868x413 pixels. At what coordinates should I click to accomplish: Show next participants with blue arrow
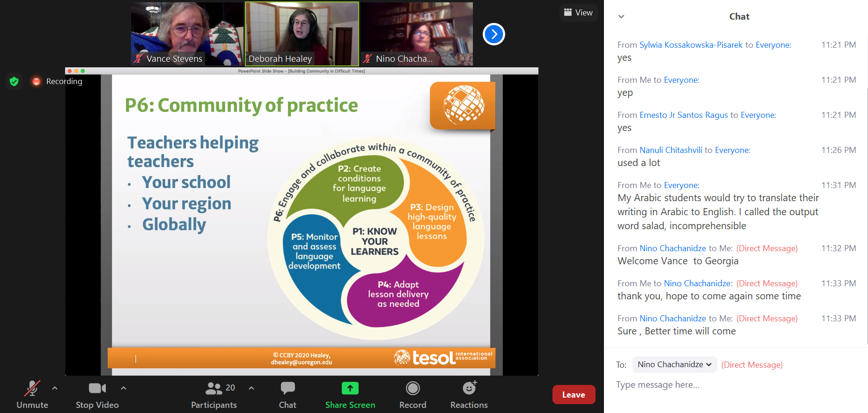[x=493, y=34]
